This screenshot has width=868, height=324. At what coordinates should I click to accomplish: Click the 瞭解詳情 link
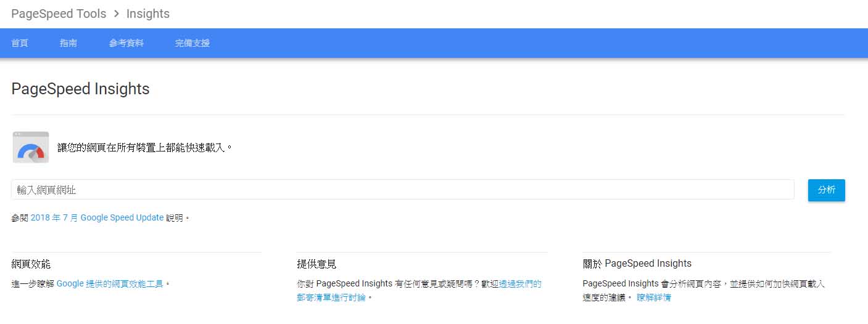654,298
